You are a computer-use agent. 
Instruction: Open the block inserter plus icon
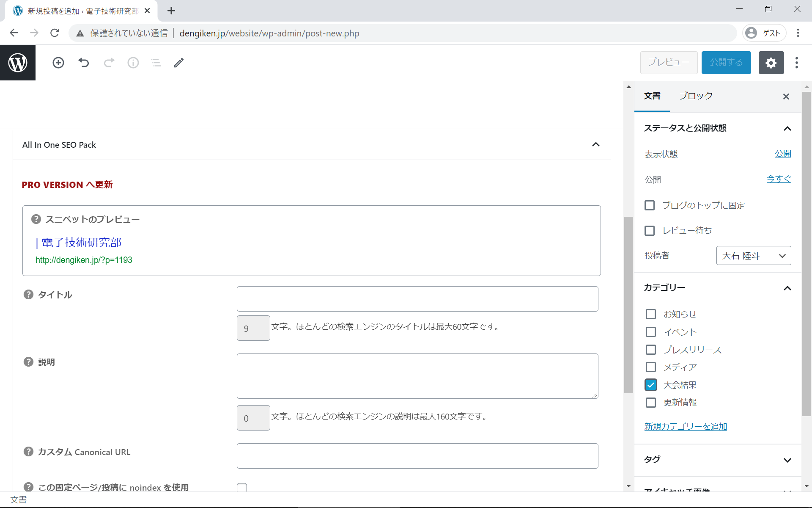point(58,63)
